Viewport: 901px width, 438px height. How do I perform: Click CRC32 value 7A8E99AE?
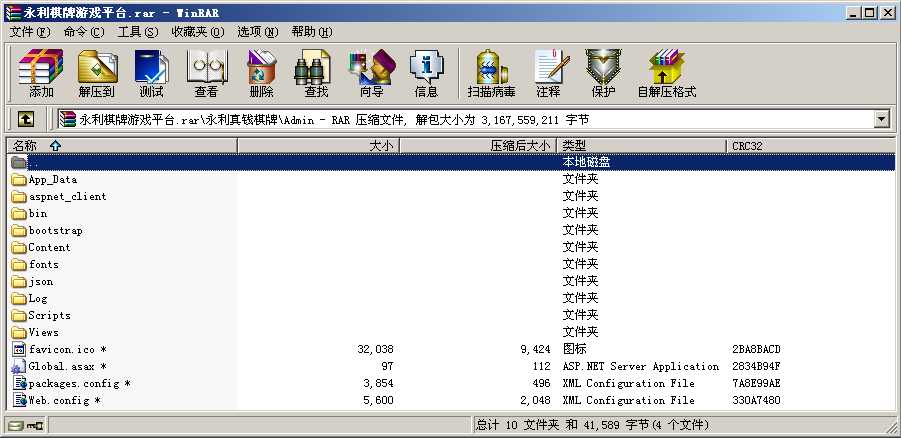[x=756, y=383]
